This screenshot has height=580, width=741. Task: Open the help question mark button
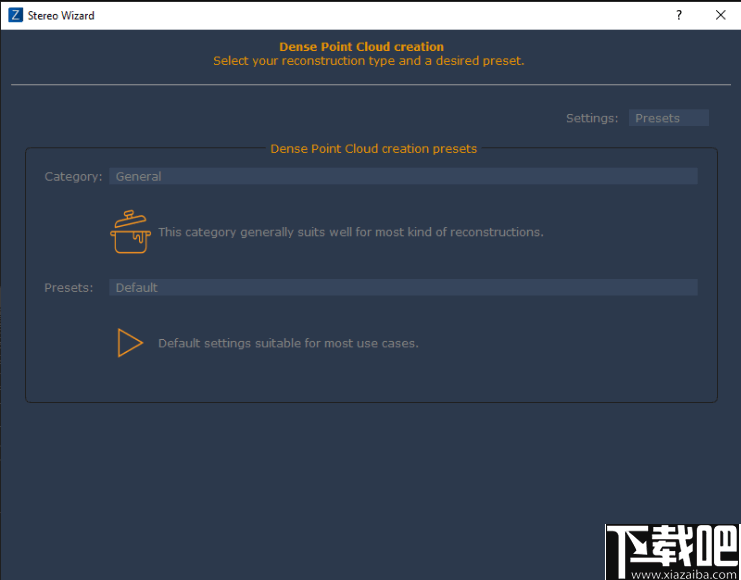[679, 15]
